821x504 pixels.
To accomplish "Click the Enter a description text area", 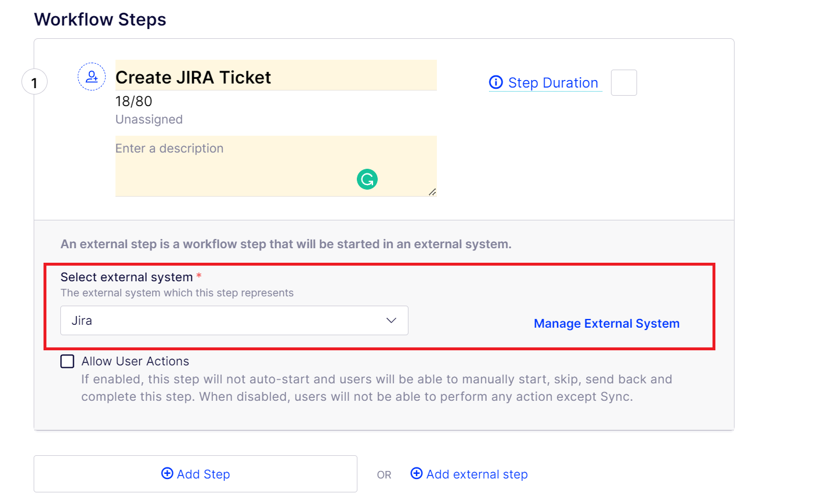I will (276, 166).
